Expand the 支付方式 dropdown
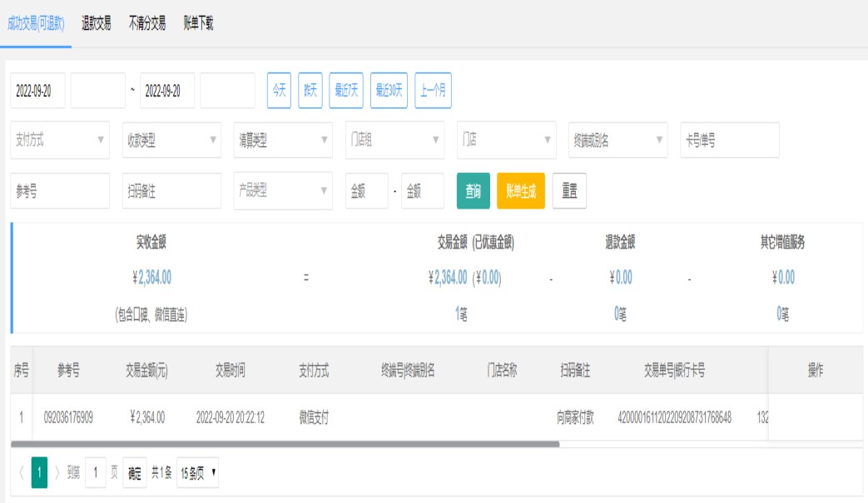Screen dimensions: 868x503 60,141
